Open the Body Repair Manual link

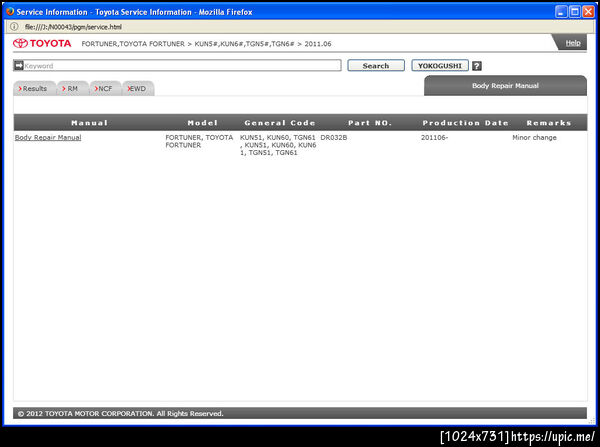pyautogui.click(x=48, y=137)
